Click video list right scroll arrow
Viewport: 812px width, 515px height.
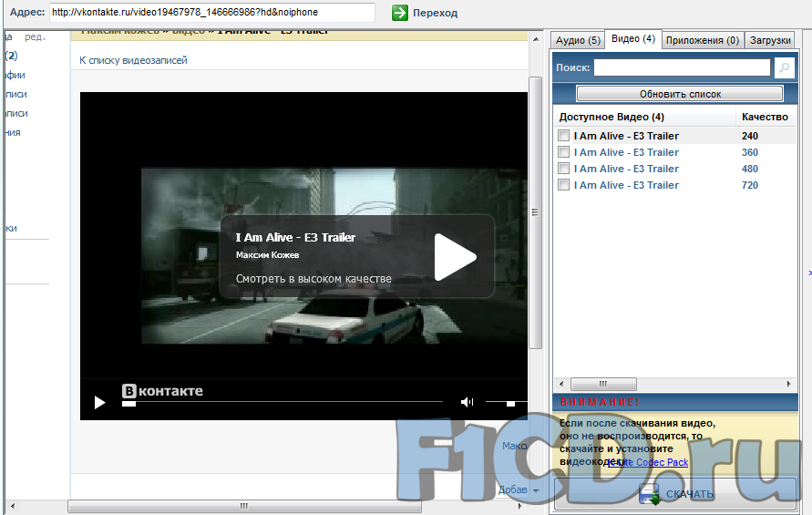pyautogui.click(x=788, y=384)
